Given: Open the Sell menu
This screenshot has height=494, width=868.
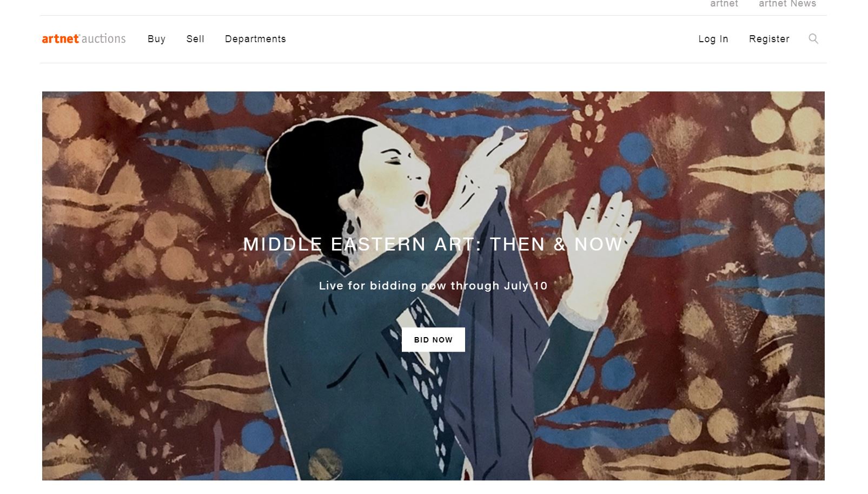Looking at the screenshot, I should point(195,39).
